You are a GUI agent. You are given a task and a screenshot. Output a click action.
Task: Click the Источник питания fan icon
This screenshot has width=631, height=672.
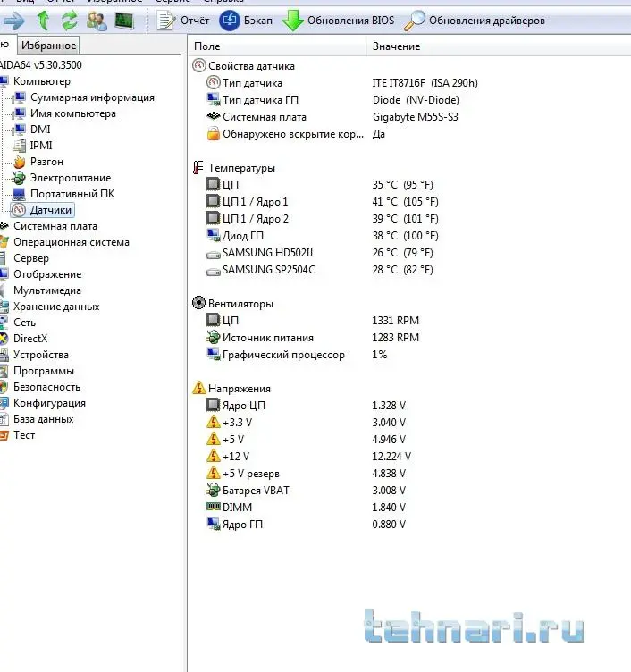click(x=213, y=337)
